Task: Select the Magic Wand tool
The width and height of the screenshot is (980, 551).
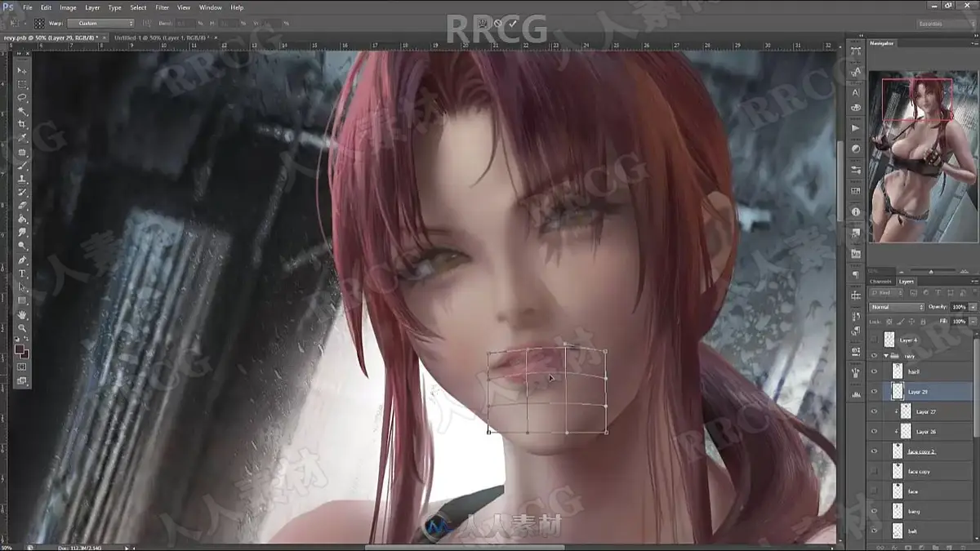Action: pyautogui.click(x=22, y=111)
